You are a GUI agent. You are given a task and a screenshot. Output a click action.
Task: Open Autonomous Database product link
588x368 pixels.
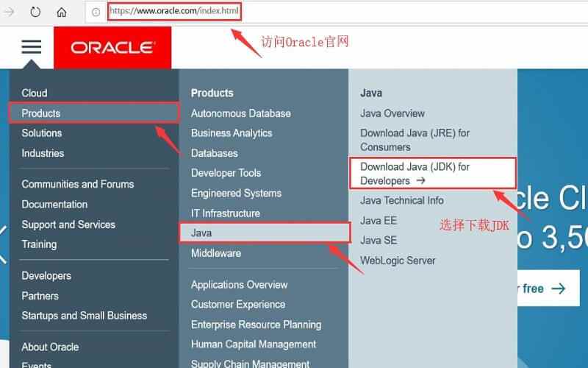point(241,113)
